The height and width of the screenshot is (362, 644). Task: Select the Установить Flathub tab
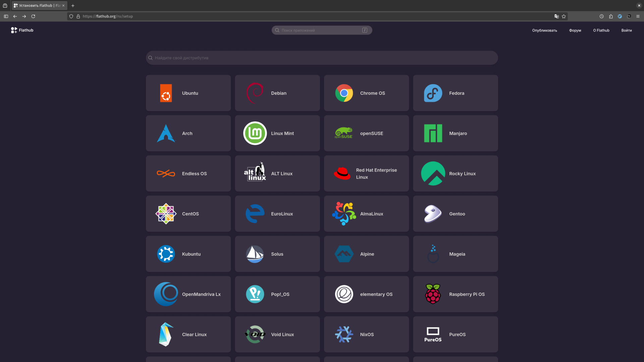(x=39, y=6)
